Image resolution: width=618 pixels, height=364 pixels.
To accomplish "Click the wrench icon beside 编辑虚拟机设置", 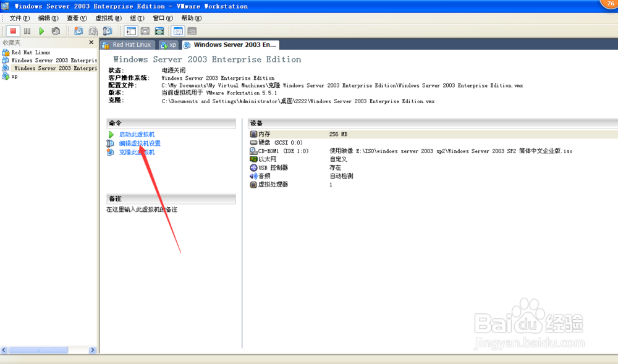I will pos(111,143).
